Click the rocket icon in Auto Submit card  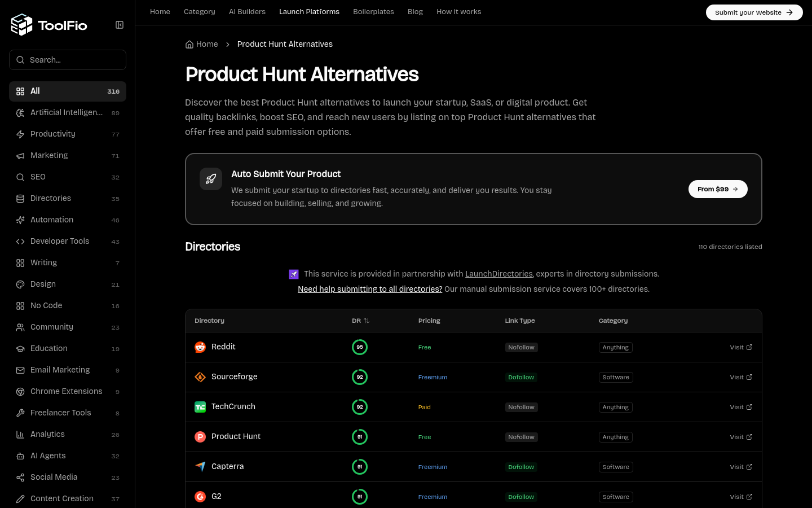point(211,179)
